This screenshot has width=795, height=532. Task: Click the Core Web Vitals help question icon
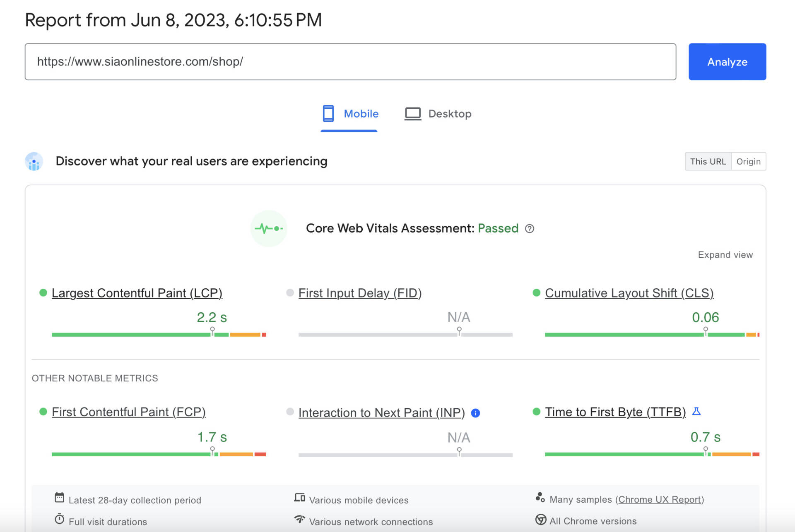tap(529, 228)
